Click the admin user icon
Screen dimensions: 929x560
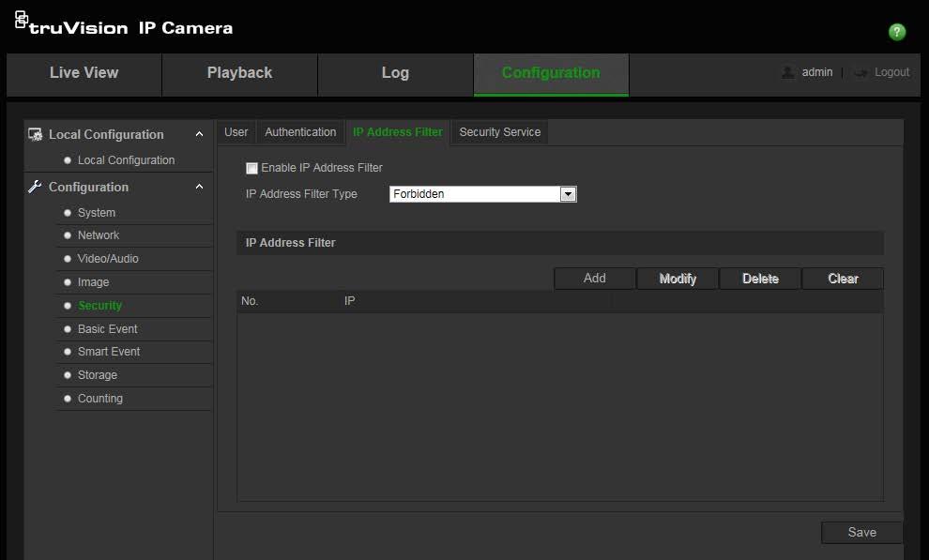pyautogui.click(x=788, y=72)
